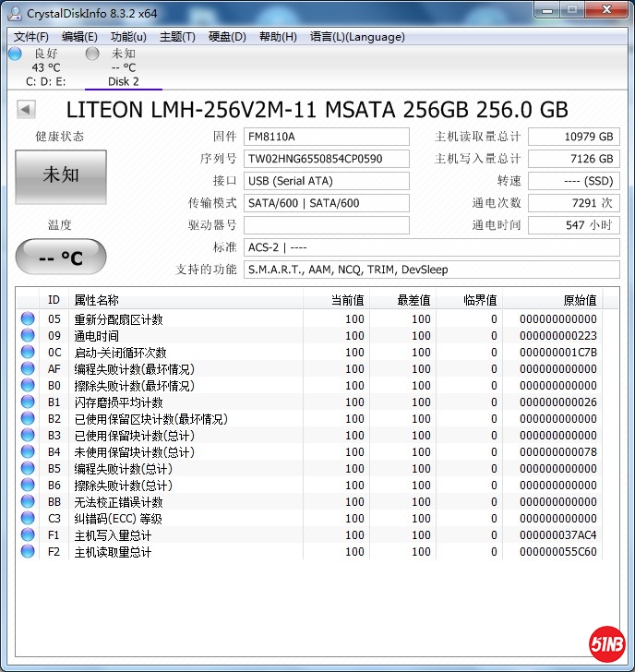The height and width of the screenshot is (672, 635).
Task: Switch to the Disk 2 tab
Action: [123, 81]
